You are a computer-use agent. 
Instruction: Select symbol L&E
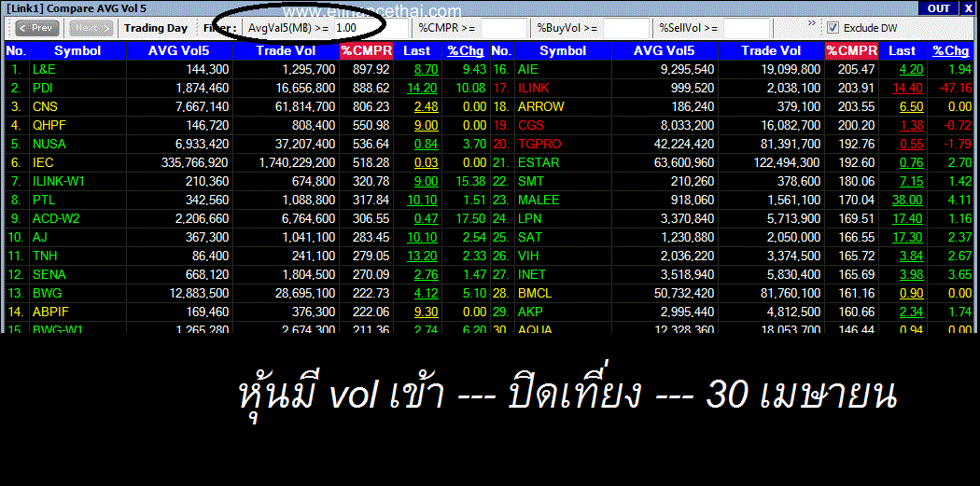44,69
